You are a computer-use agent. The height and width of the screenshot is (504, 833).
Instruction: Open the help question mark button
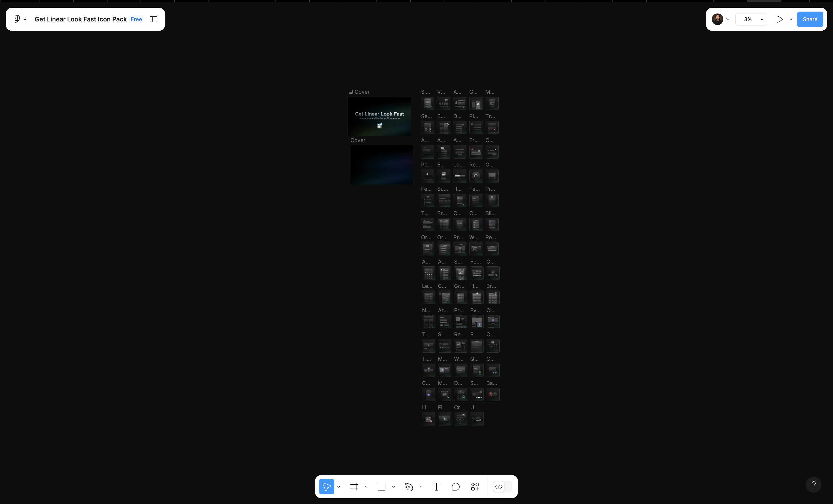pos(814,485)
